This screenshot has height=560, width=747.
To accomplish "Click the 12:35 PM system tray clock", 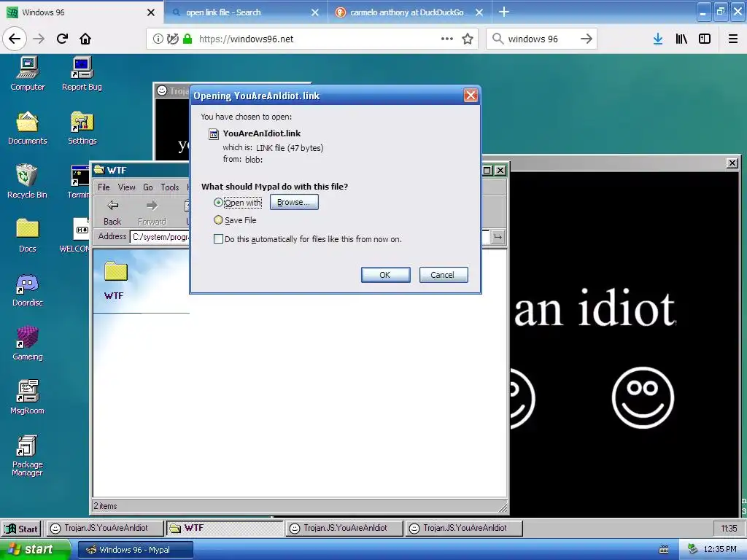I will tap(719, 550).
